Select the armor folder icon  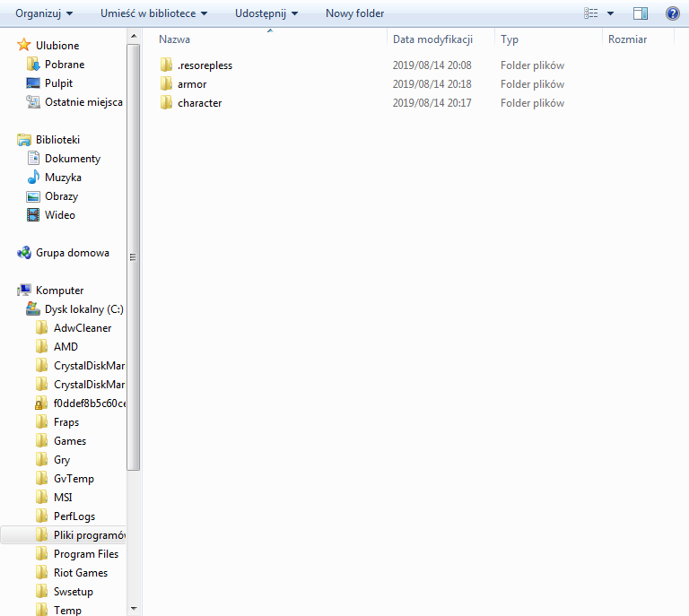165,84
